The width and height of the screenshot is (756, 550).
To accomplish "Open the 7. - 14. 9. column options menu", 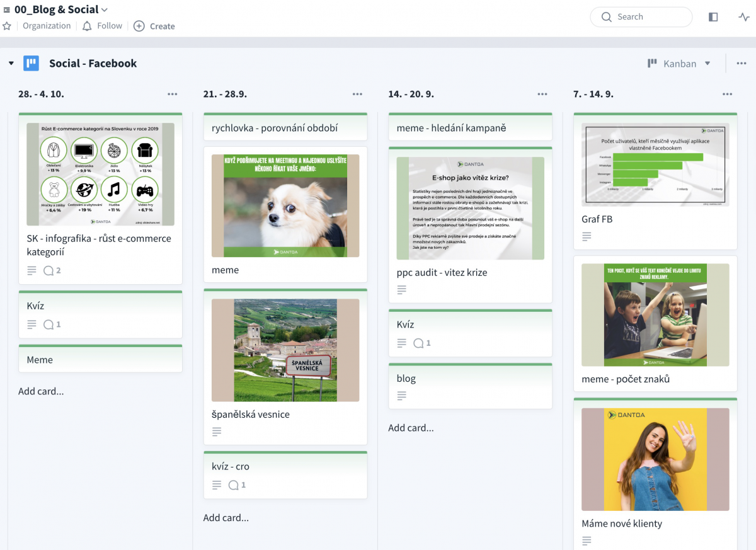I will pyautogui.click(x=728, y=94).
